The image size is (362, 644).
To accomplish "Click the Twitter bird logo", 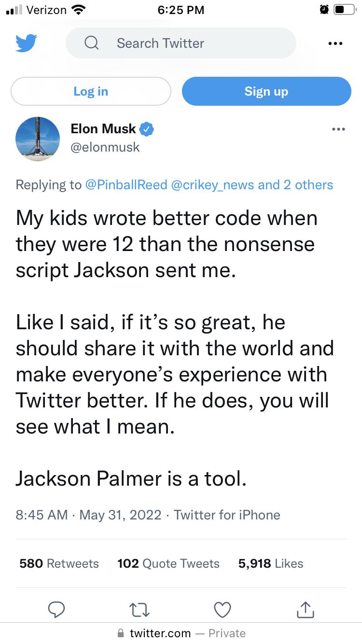I will coord(27,43).
